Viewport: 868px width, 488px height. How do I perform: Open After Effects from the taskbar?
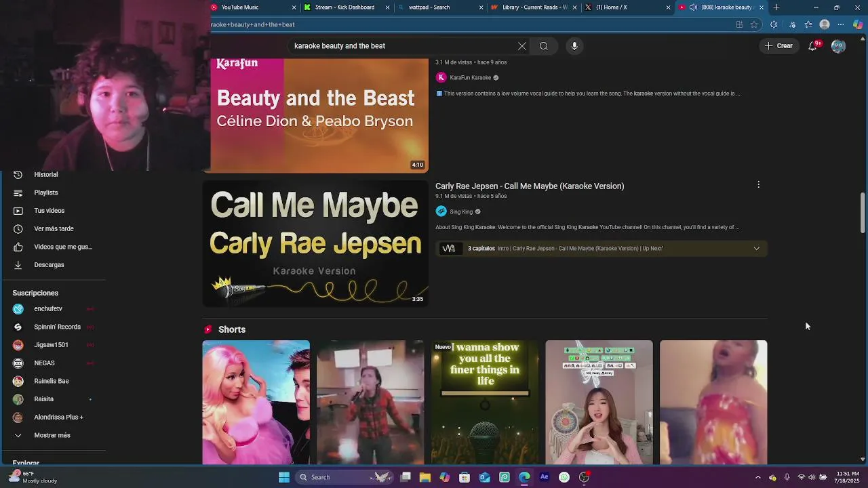click(544, 477)
